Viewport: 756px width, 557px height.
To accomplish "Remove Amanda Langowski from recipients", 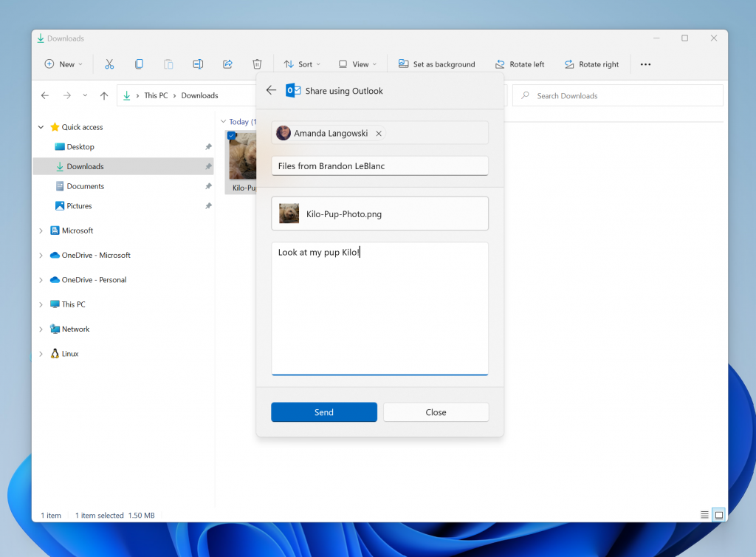I will coord(379,133).
